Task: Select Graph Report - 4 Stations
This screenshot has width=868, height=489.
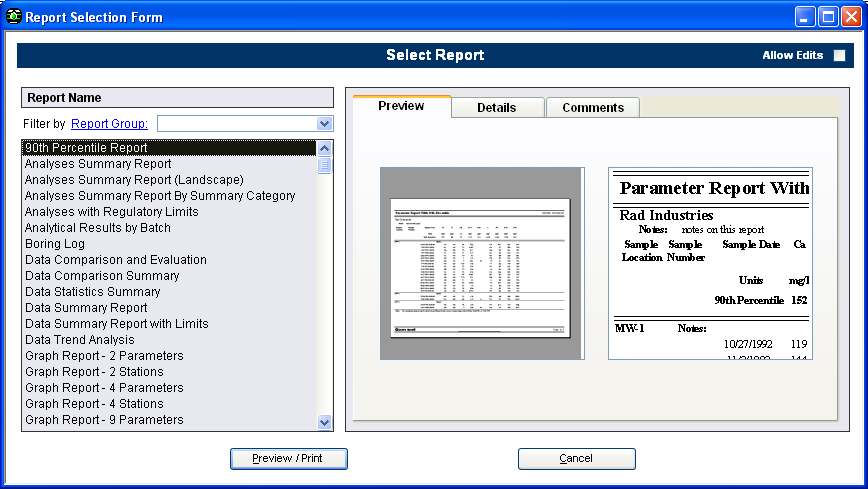Action: pyautogui.click(x=169, y=404)
